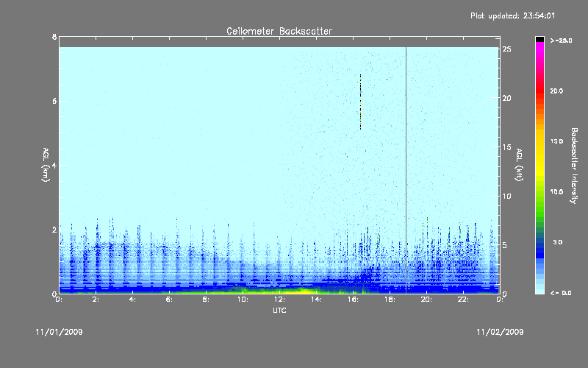Click the '2:' tick label on the UTC axis

click(x=96, y=300)
